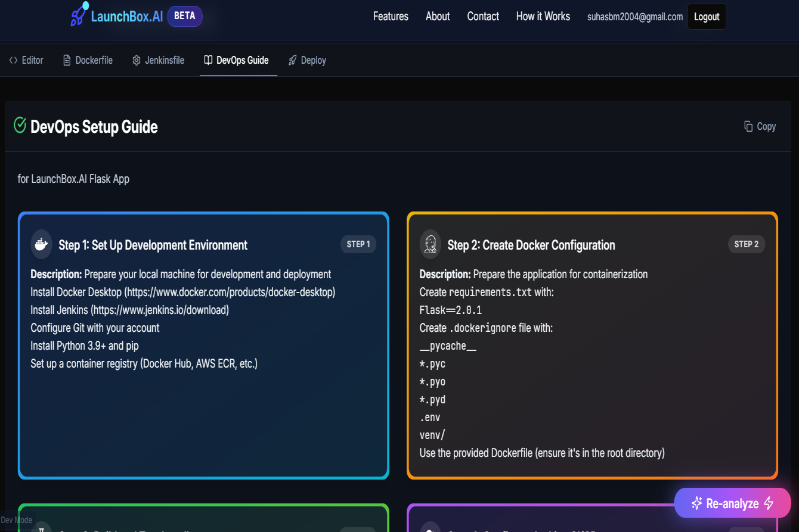Click the Docker whale icon in Step 1
The width and height of the screenshot is (799, 532).
(x=41, y=244)
